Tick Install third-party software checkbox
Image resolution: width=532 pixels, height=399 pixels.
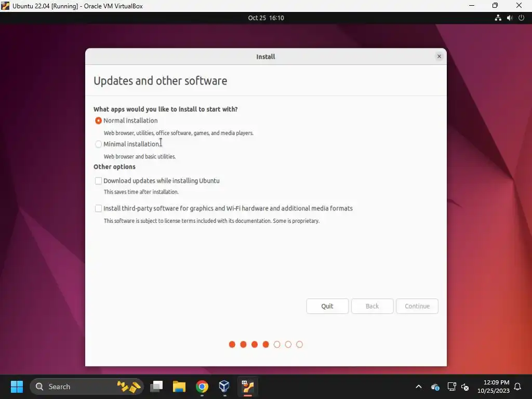point(98,208)
